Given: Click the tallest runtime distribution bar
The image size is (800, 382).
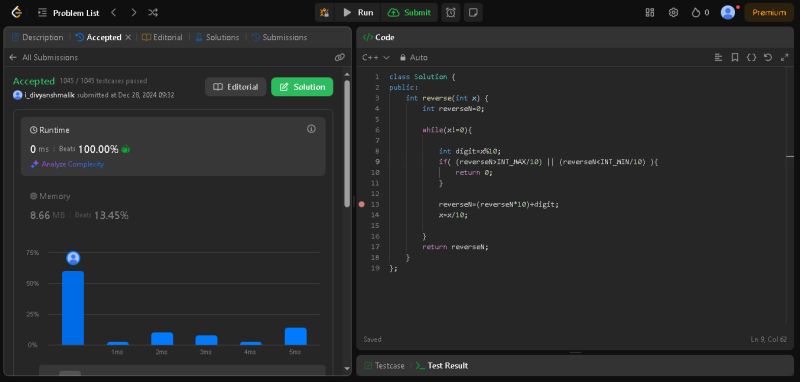Looking at the screenshot, I should (73, 308).
